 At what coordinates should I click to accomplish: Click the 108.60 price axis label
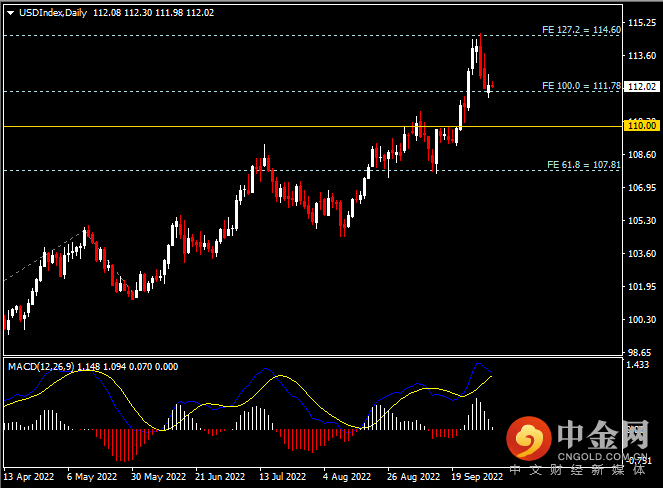tap(642, 155)
